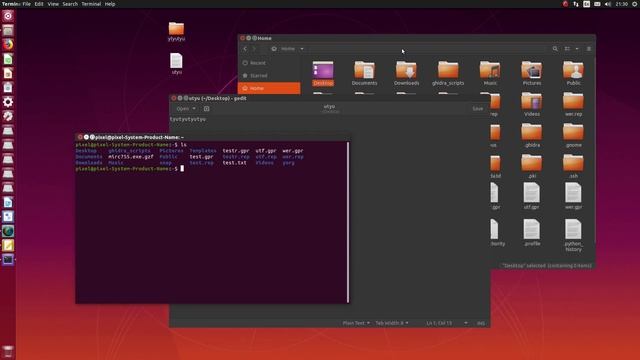The width and height of the screenshot is (640, 360).
Task: Open Plain Text language dropdown in gedit
Action: tap(356, 323)
